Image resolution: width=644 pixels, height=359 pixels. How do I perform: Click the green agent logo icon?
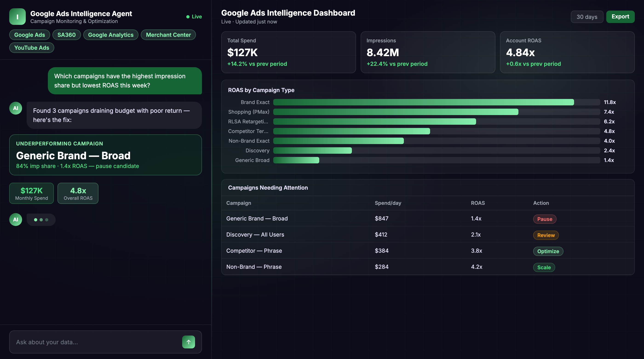17,17
